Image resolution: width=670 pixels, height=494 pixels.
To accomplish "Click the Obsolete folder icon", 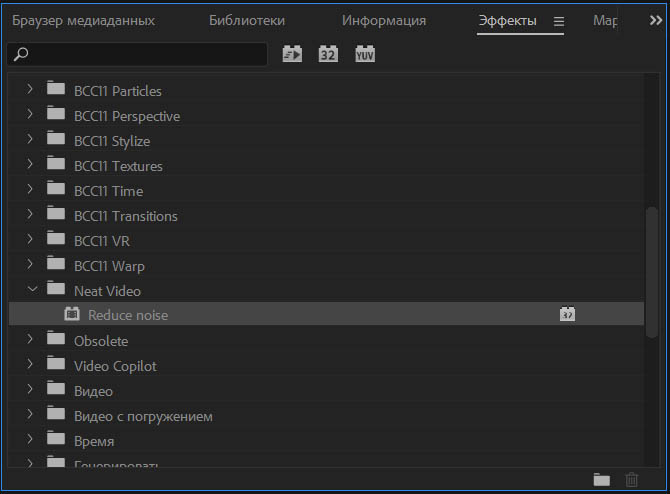I will tap(56, 338).
